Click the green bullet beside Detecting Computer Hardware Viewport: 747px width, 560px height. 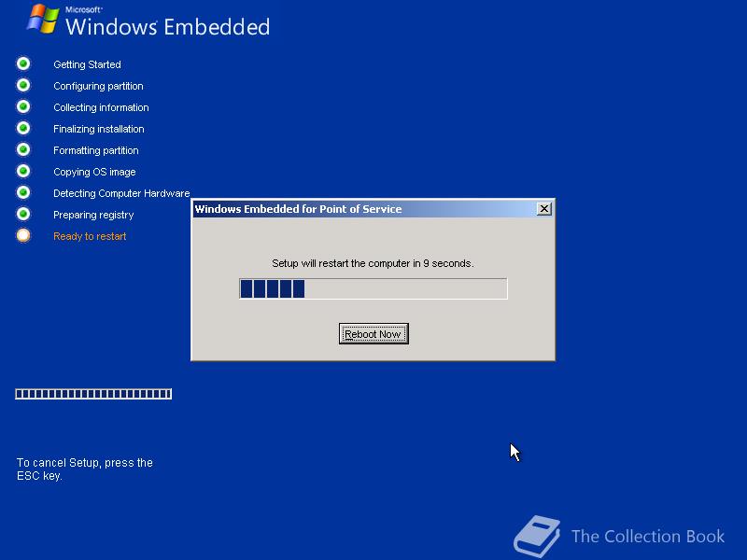click(23, 192)
